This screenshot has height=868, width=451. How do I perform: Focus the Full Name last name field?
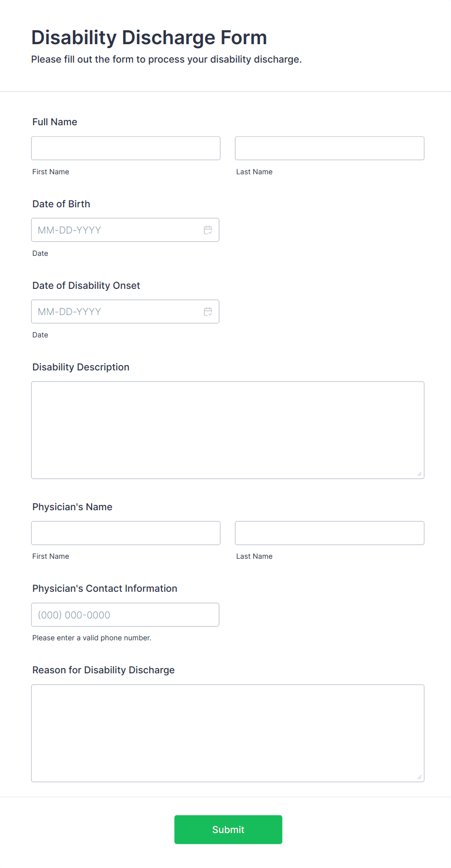[x=330, y=148]
